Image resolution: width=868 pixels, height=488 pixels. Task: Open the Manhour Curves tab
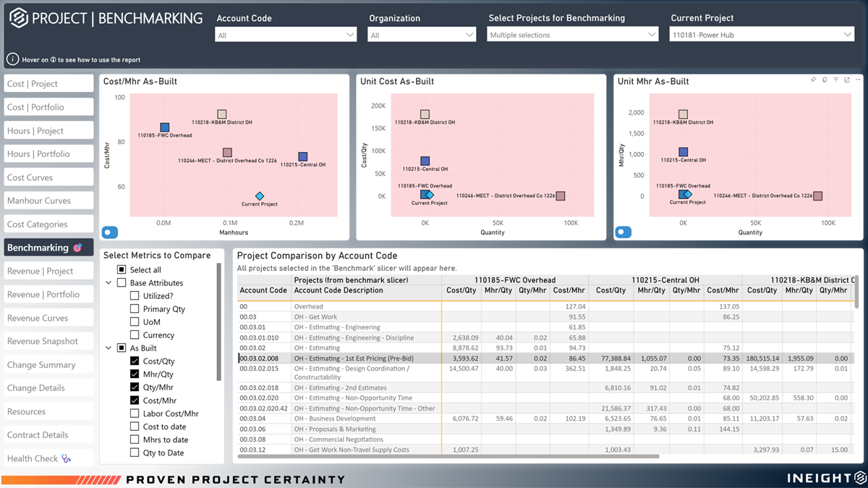[48, 201]
